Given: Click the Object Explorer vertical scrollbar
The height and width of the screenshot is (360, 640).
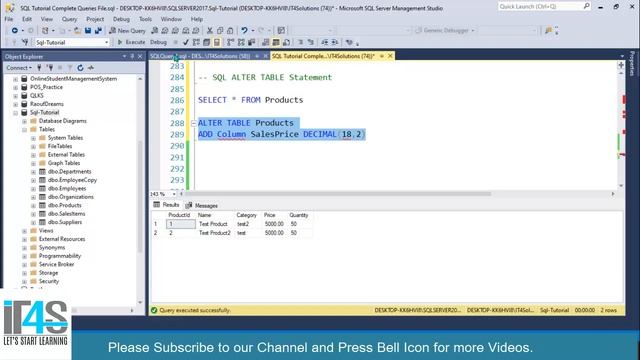Looking at the screenshot, I should (x=140, y=196).
